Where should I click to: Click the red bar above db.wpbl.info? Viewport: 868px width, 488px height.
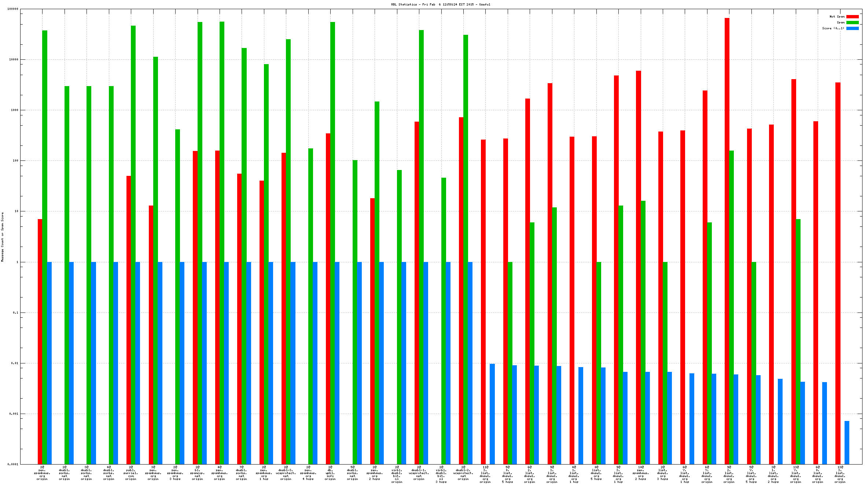[328, 293]
